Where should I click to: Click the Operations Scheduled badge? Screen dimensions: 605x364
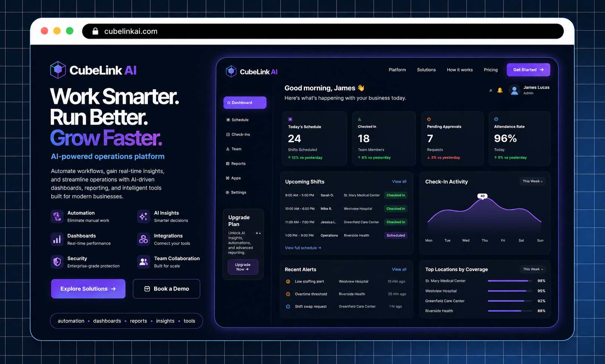pos(396,235)
